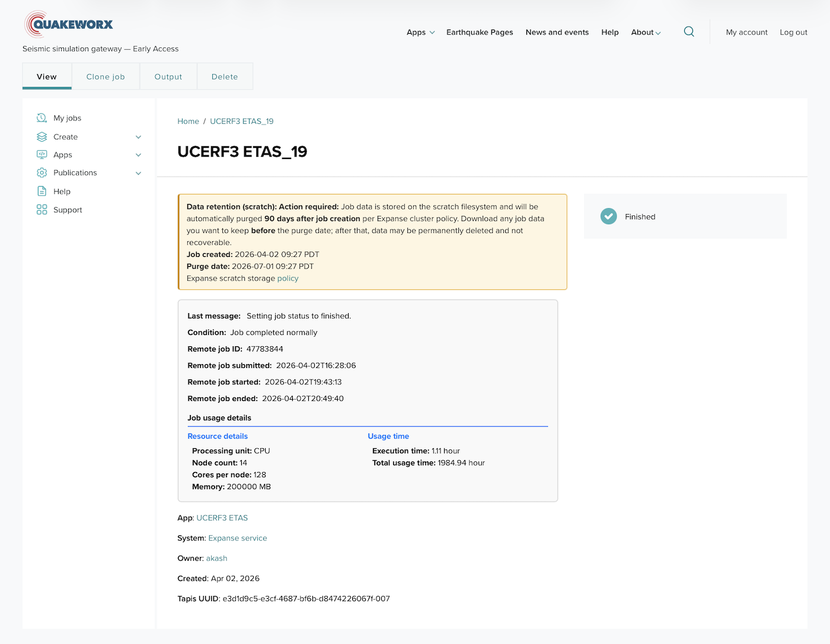Expand the Publications sidebar section
The height and width of the screenshot is (644, 830).
pyautogui.click(x=138, y=173)
